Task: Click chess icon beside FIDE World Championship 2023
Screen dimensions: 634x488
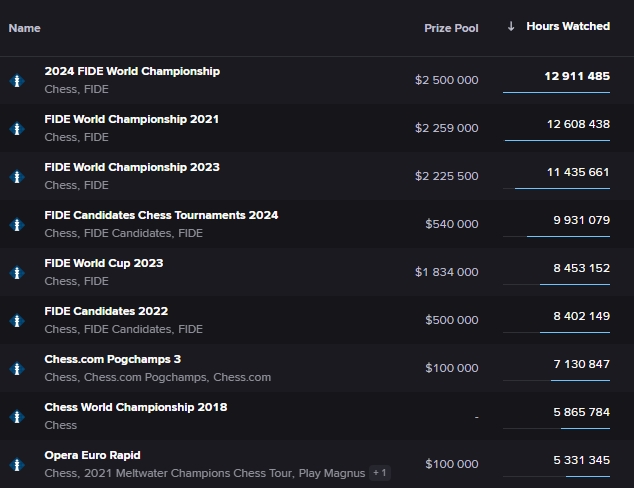Action: pos(17,177)
